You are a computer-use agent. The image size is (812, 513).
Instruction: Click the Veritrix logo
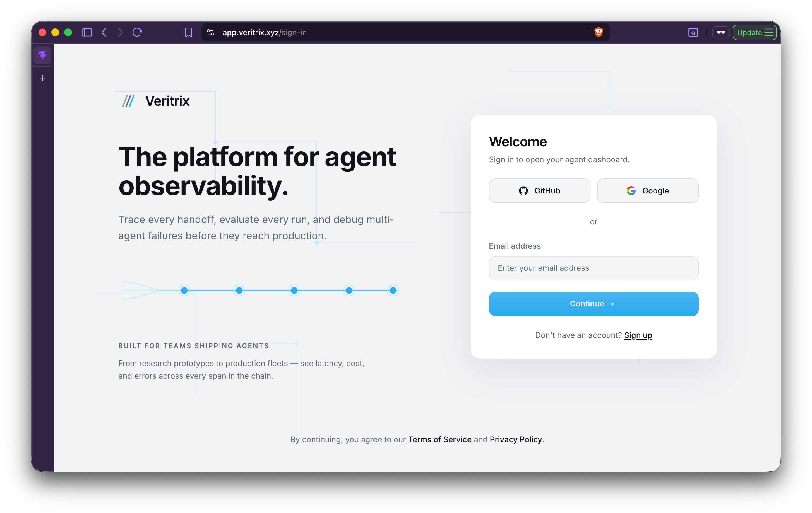(156, 101)
